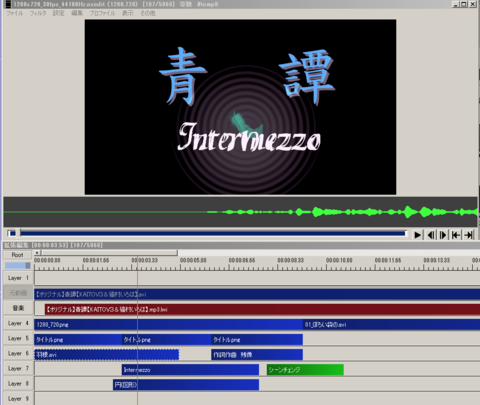Open the 編集 menu
The height and width of the screenshot is (405, 480).
pos(77,13)
